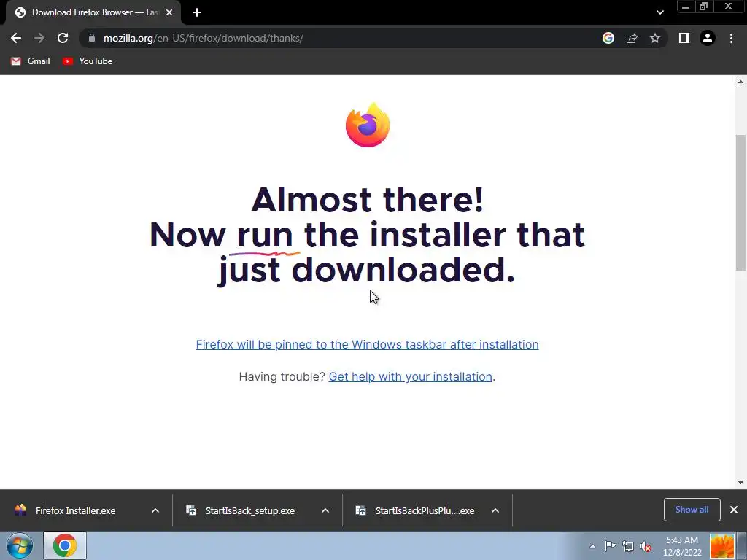Expand options for StartIsBack_setup.exe
The height and width of the screenshot is (560, 747).
click(325, 510)
